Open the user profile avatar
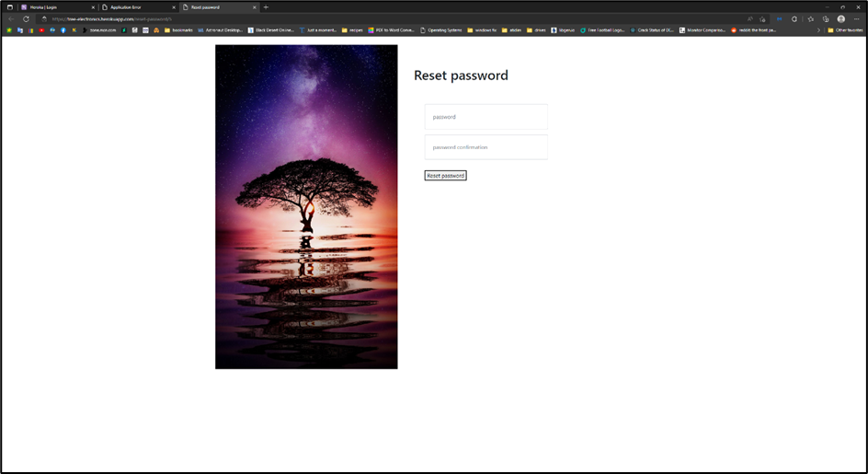Viewport: 868px width, 474px height. (x=840, y=18)
